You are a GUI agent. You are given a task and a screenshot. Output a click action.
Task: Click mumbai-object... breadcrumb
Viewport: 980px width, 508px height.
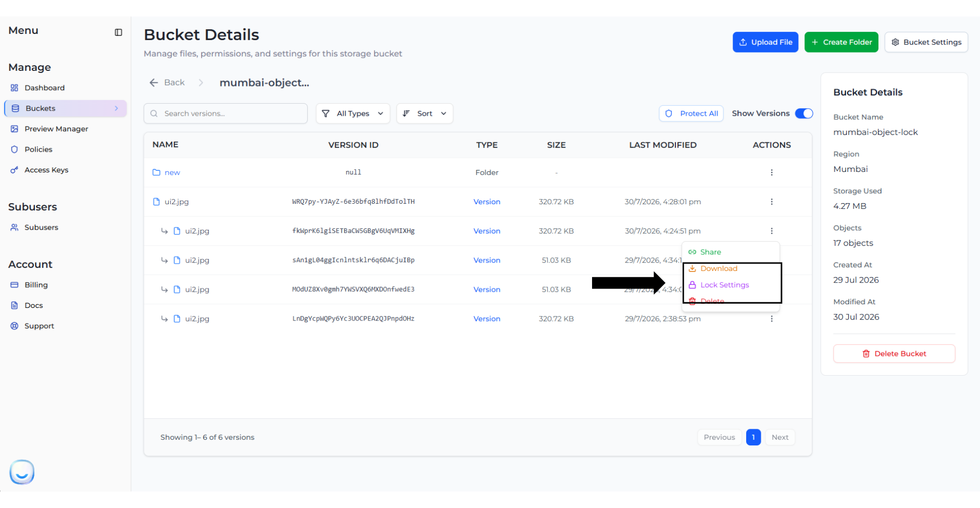264,82
